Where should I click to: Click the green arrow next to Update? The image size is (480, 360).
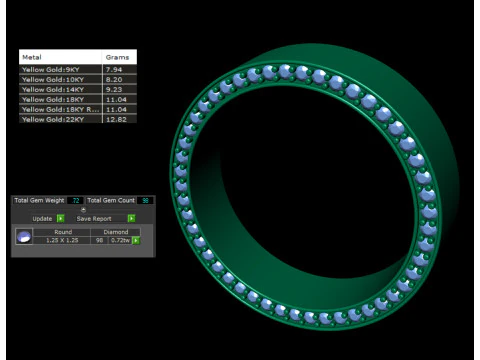coord(60,218)
